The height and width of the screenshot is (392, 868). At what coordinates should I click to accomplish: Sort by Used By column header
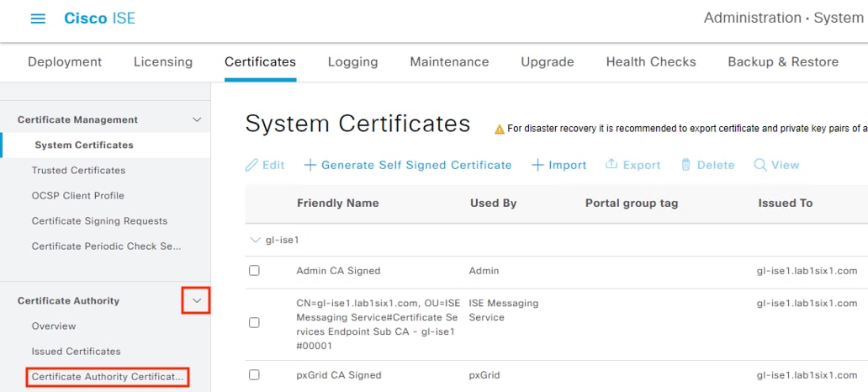point(493,204)
